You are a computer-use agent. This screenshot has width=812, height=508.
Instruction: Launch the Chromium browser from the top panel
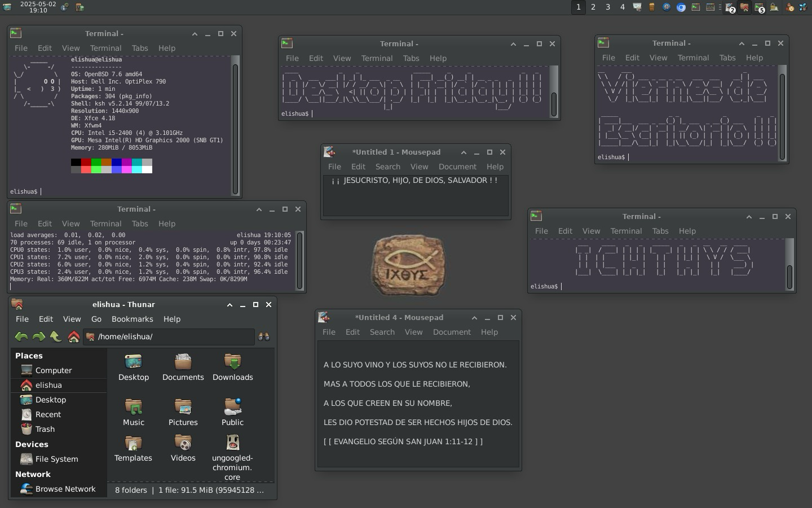pos(681,7)
